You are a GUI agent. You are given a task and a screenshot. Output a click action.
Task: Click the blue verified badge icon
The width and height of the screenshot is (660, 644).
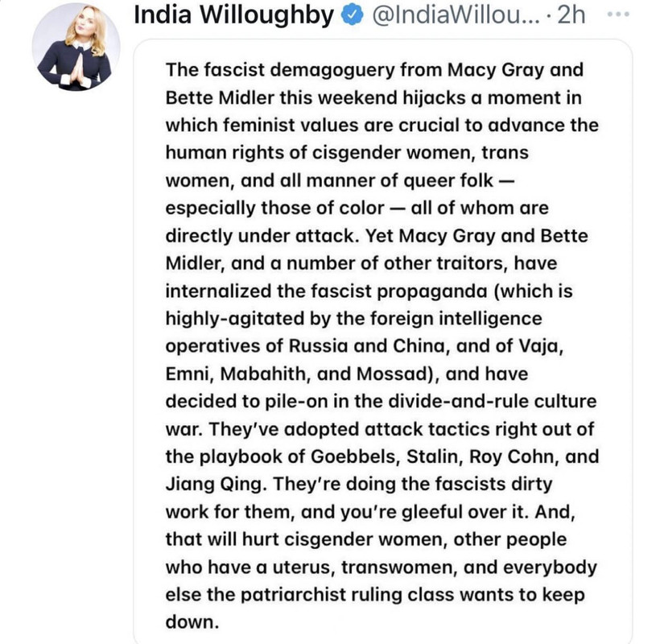(352, 15)
